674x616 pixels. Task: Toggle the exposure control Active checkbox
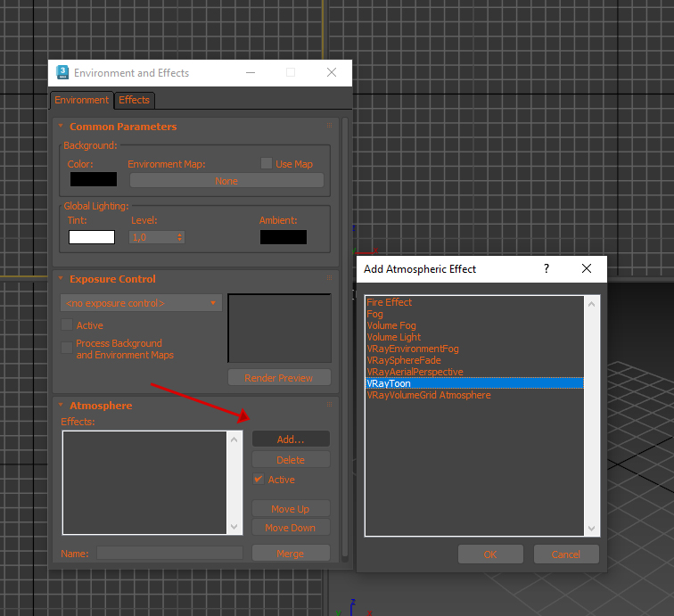(x=67, y=324)
